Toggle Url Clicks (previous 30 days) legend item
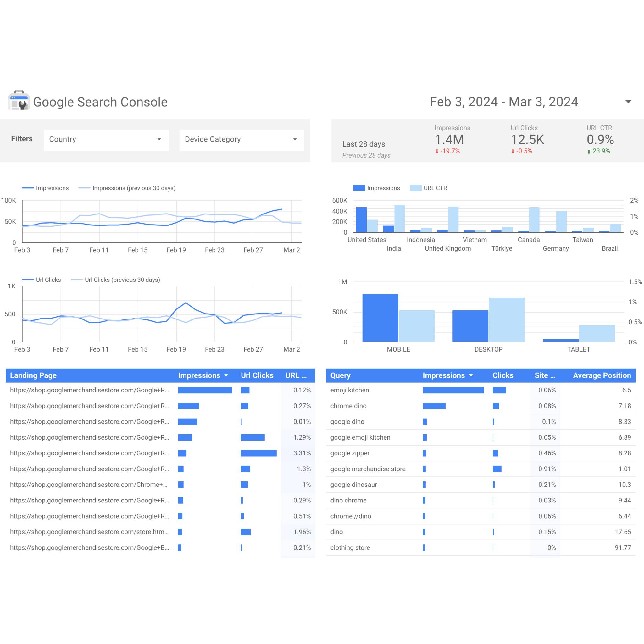The height and width of the screenshot is (644, 644). click(116, 280)
